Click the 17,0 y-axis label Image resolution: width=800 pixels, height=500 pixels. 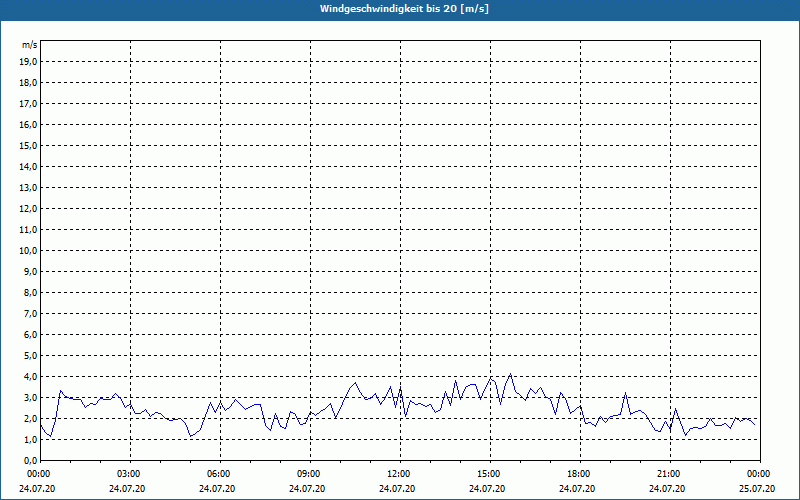tap(29, 103)
